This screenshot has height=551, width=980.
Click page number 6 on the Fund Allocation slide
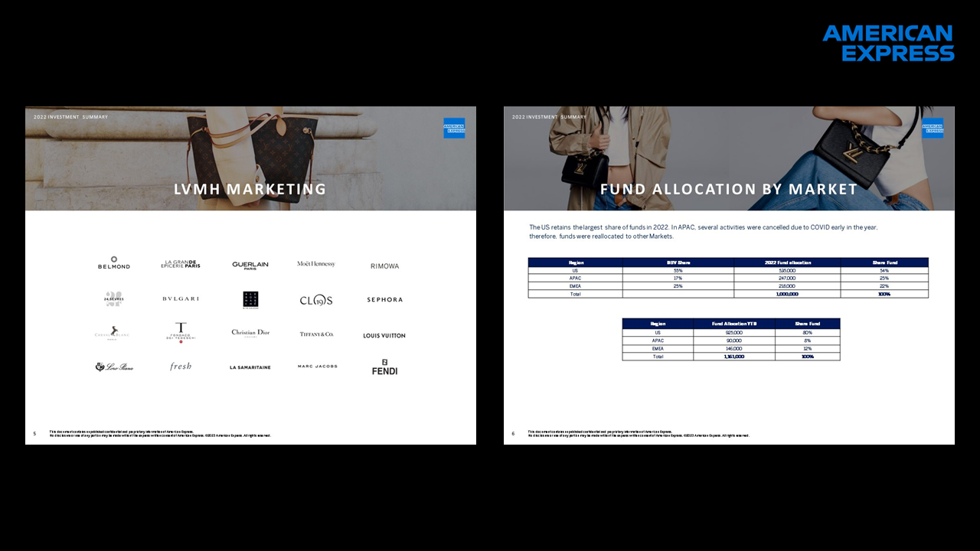(513, 434)
